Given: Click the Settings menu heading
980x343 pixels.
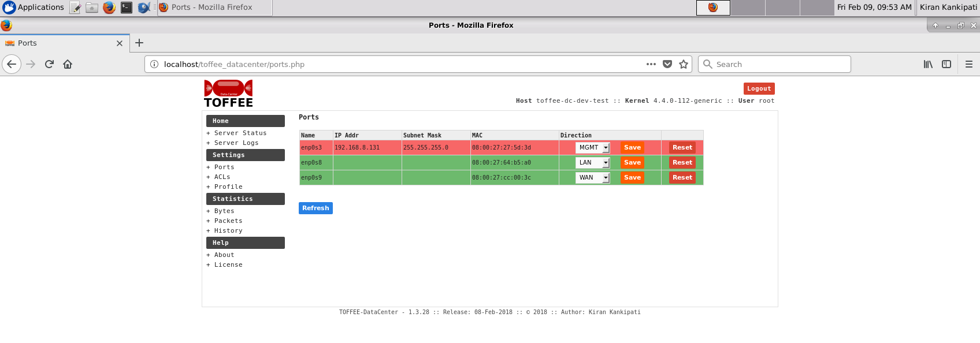Looking at the screenshot, I should point(246,155).
